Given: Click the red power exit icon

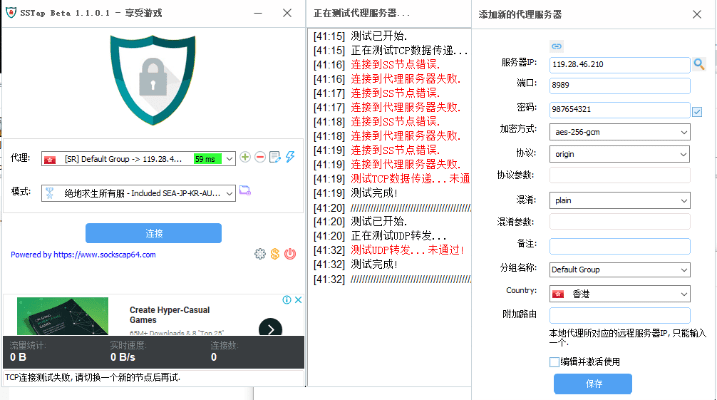Looking at the screenshot, I should coord(290,254).
